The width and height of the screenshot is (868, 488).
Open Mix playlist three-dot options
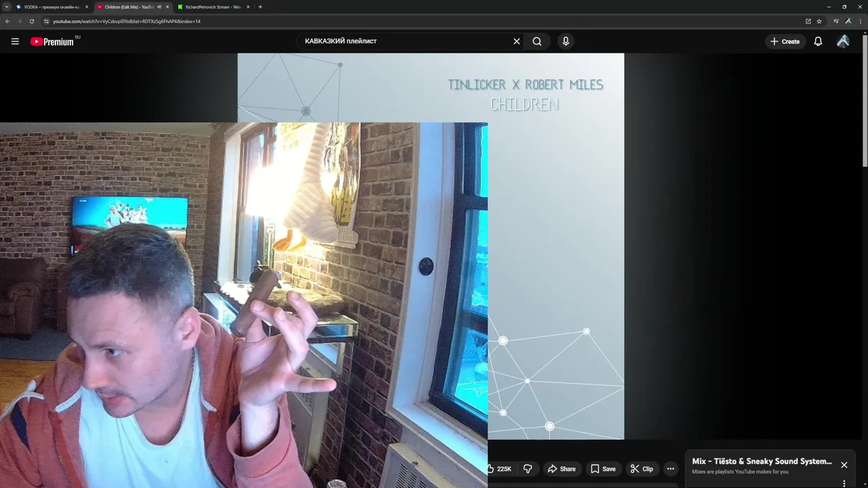pyautogui.click(x=844, y=483)
